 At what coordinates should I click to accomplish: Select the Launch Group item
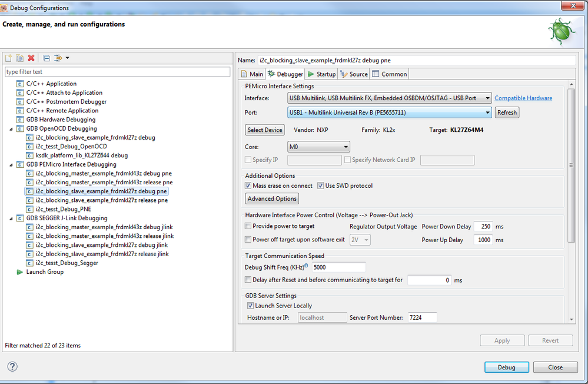[x=45, y=272]
